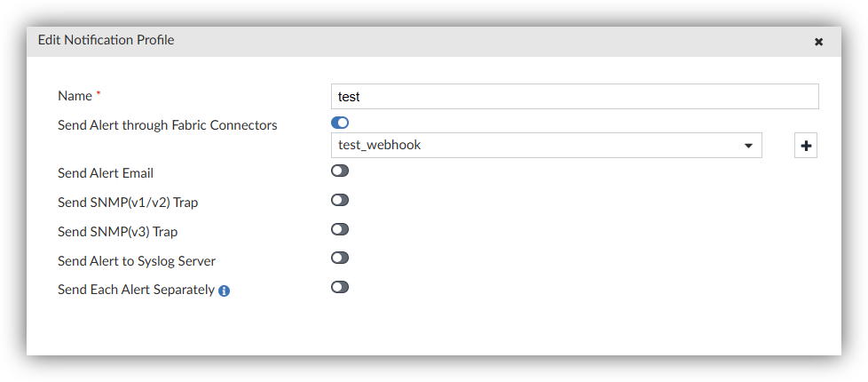
Task: Click the Send SNMP(v1/v2) Trap label
Action: pos(128,203)
